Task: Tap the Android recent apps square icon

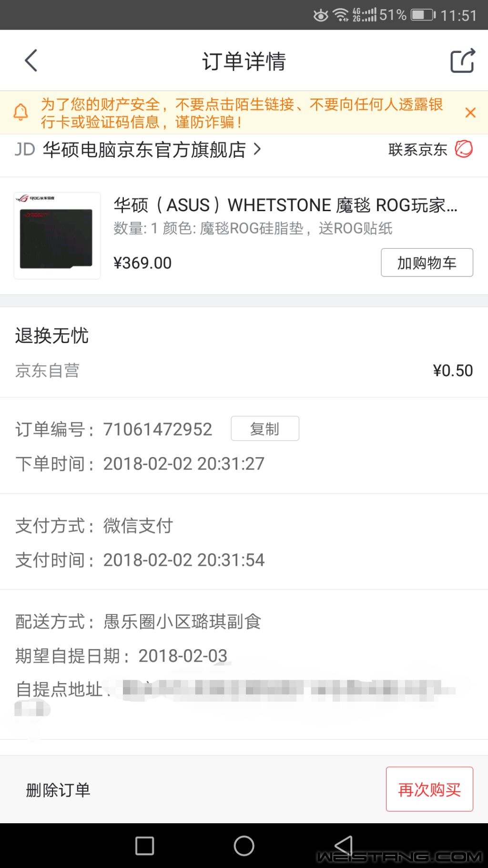Action: [x=144, y=846]
